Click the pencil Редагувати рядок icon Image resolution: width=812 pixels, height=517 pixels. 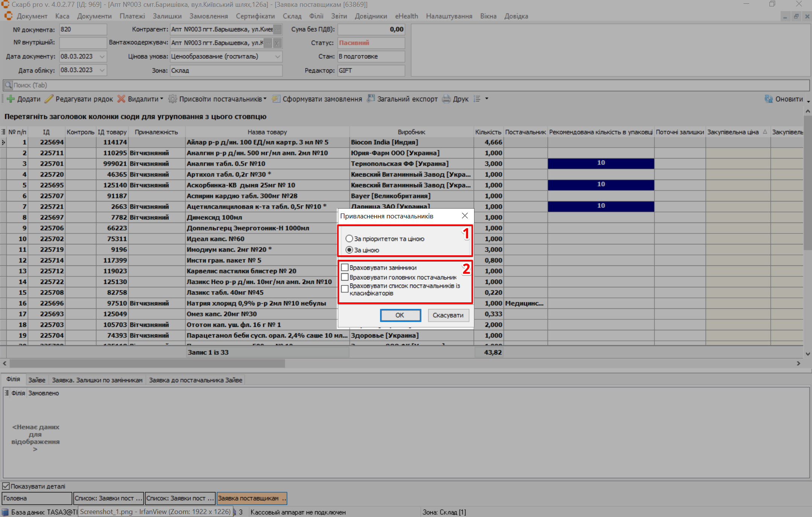(49, 99)
